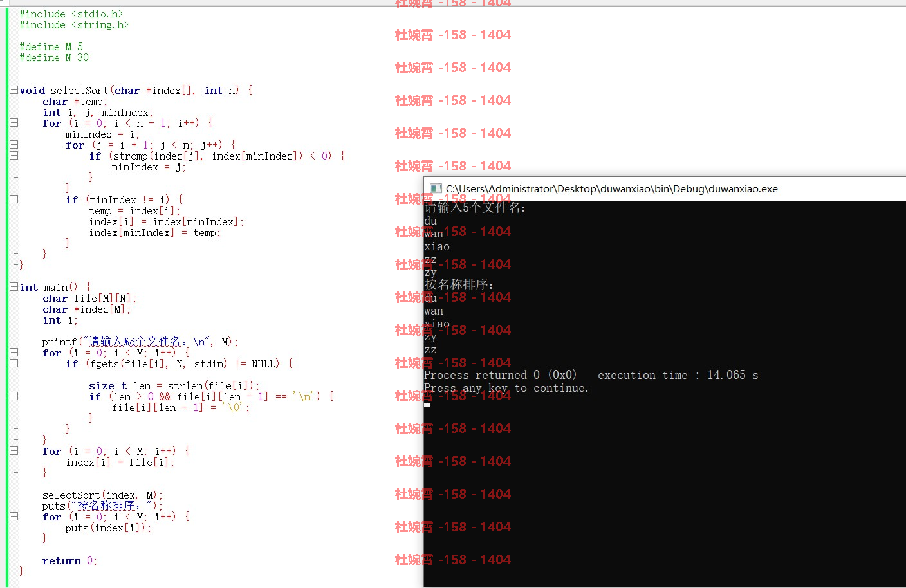
Task: Click the printf call in main
Action: tap(140, 342)
